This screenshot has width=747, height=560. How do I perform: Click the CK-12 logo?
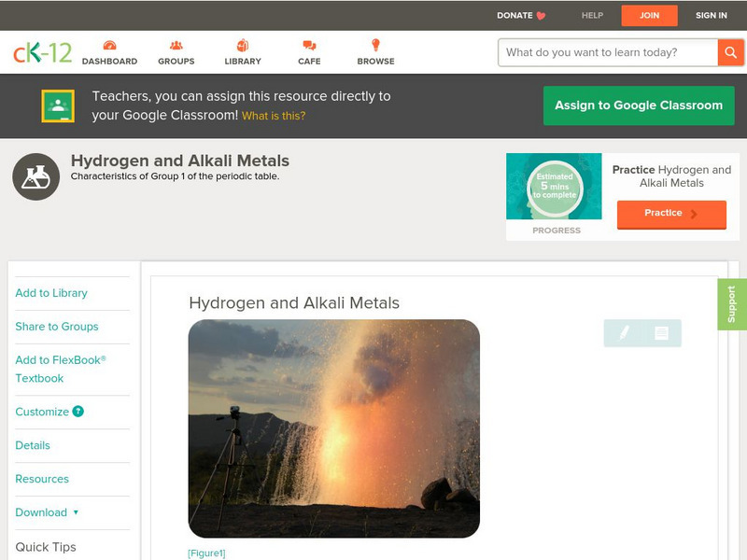click(x=42, y=53)
